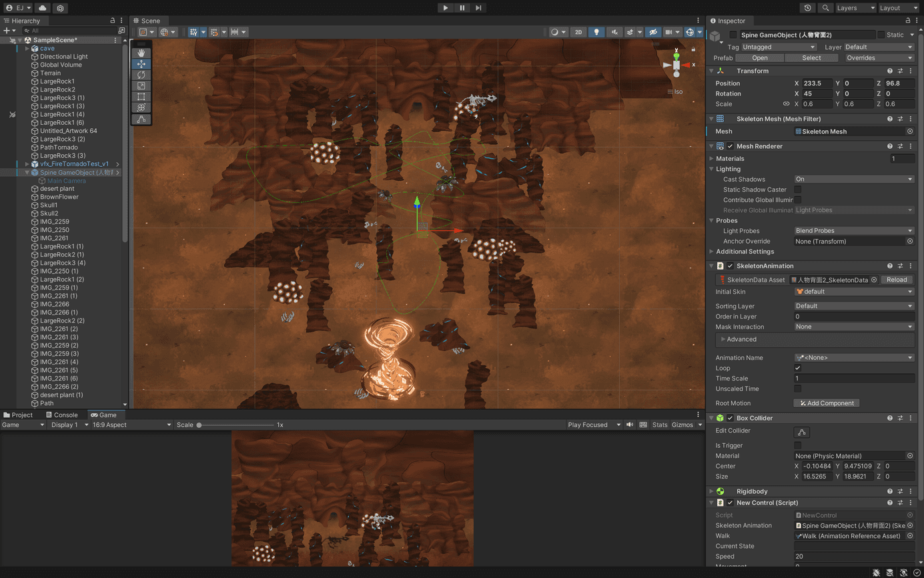Image resolution: width=924 pixels, height=578 pixels.
Task: Toggle the constrained scale proportions link
Action: click(786, 104)
